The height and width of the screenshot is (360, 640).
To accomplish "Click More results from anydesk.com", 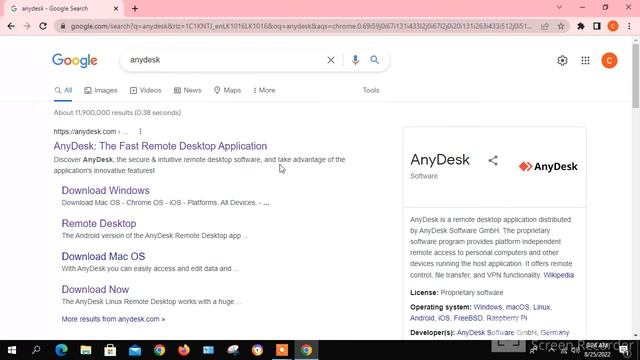I will (113, 319).
